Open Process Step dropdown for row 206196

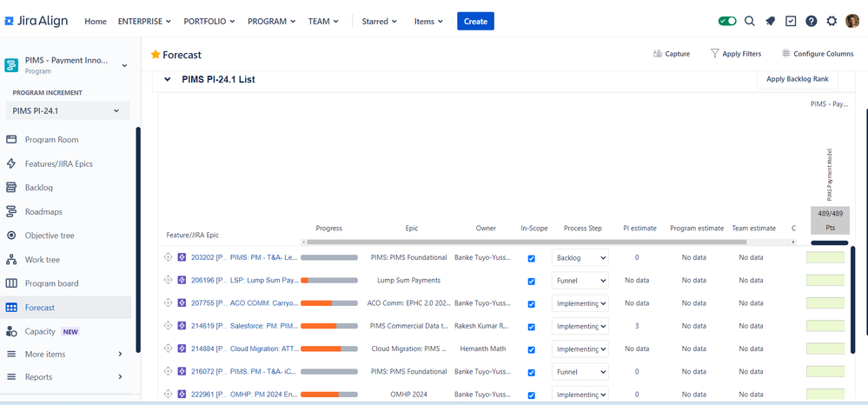point(580,281)
